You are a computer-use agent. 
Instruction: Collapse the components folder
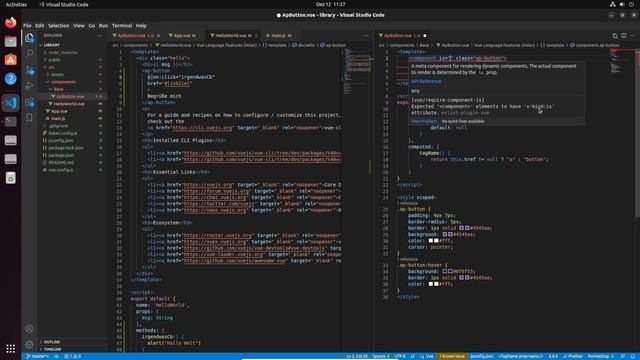click(x=63, y=82)
